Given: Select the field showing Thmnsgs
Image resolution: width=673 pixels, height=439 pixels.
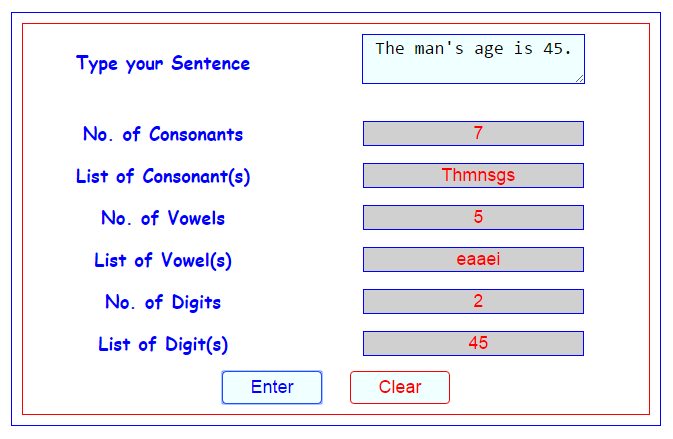Looking at the screenshot, I should (473, 176).
